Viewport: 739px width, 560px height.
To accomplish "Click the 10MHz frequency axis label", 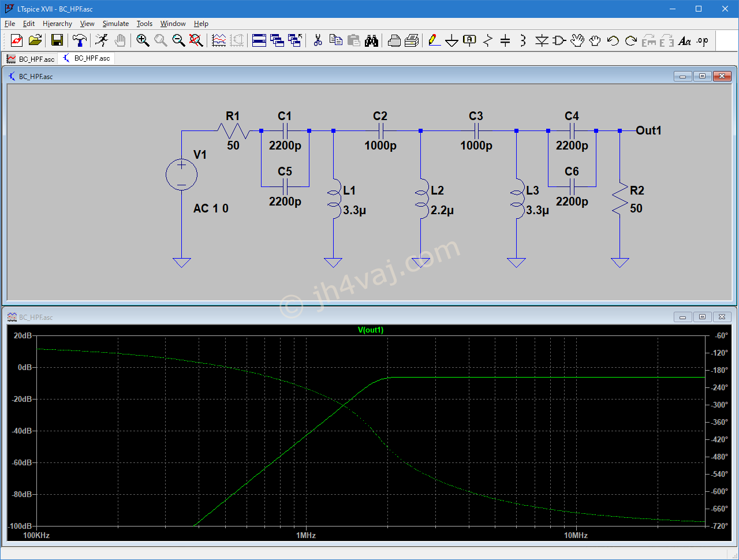I will click(x=576, y=536).
